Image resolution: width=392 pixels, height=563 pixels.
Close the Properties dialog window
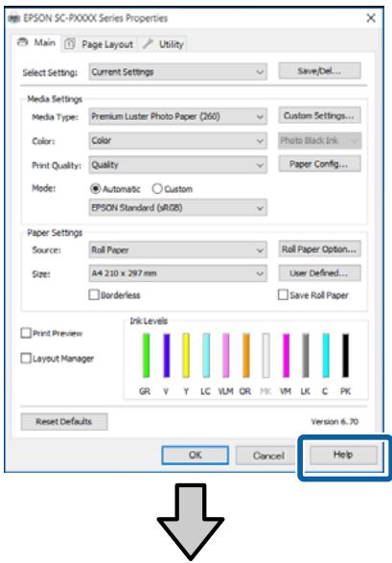[x=371, y=18]
